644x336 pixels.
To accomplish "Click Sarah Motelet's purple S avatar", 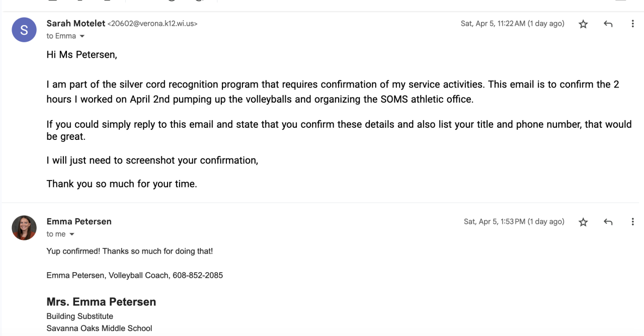I will pos(24,30).
